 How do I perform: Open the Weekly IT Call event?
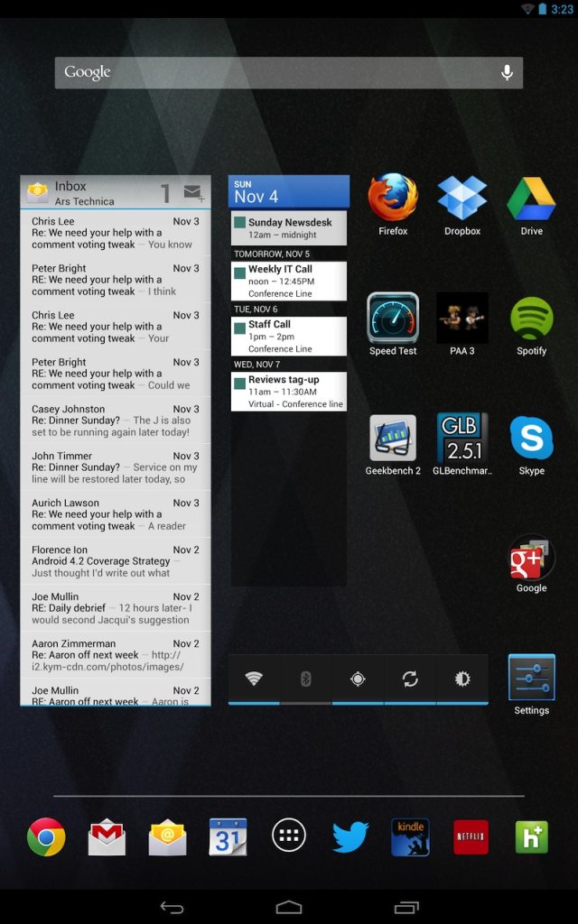pyautogui.click(x=289, y=281)
